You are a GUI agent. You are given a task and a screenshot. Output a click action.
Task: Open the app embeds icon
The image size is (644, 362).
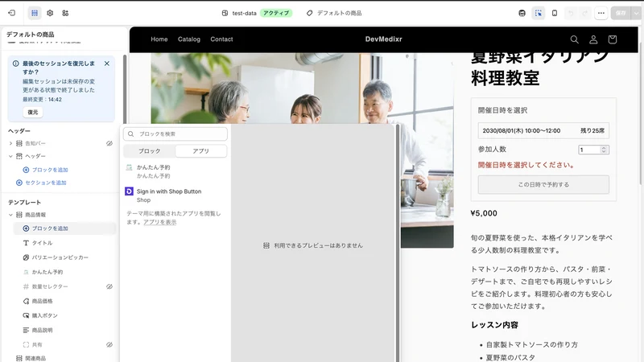coord(65,13)
